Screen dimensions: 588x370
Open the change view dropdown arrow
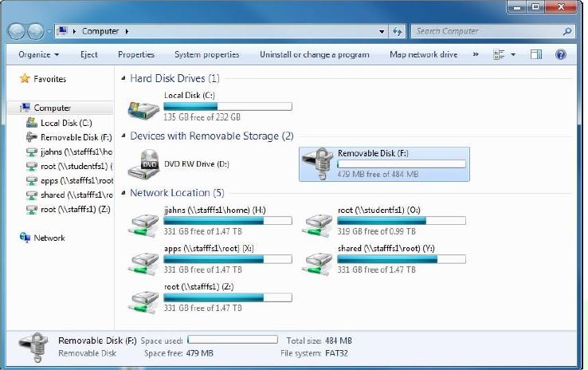pos(513,55)
